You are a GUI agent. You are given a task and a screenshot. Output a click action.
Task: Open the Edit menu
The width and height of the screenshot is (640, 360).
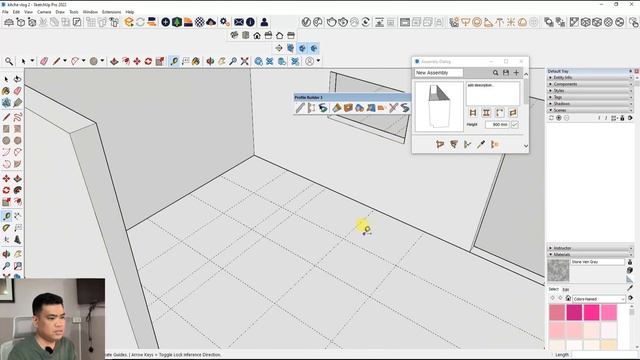click(x=16, y=12)
